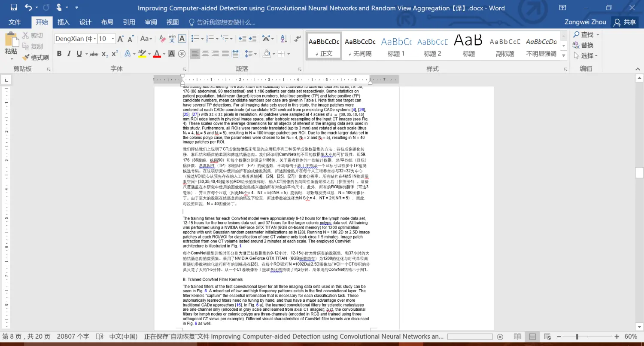Center the paragraph text
The width and height of the screenshot is (644, 346).
coord(205,54)
